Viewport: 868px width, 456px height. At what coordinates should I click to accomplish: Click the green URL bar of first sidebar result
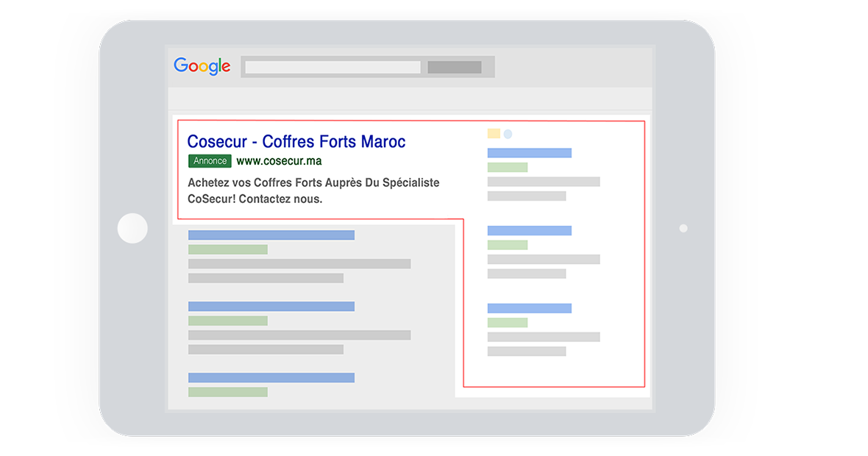[508, 168]
